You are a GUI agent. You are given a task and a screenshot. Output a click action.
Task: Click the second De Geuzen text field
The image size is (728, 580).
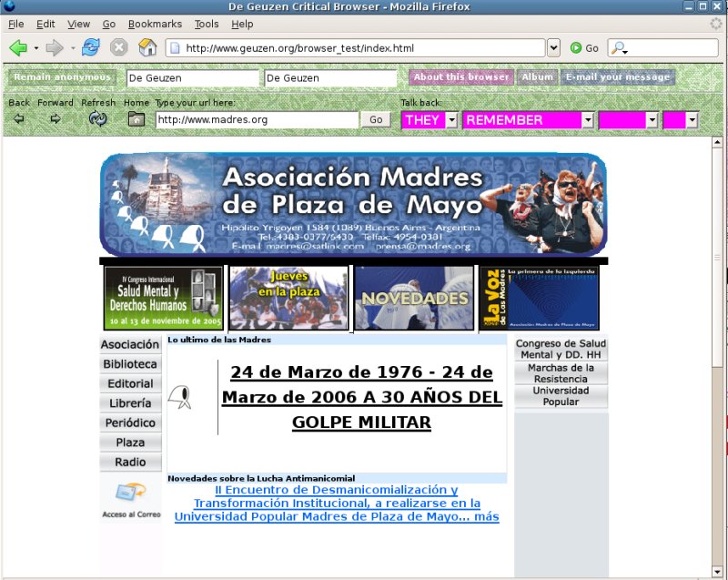coord(330,78)
